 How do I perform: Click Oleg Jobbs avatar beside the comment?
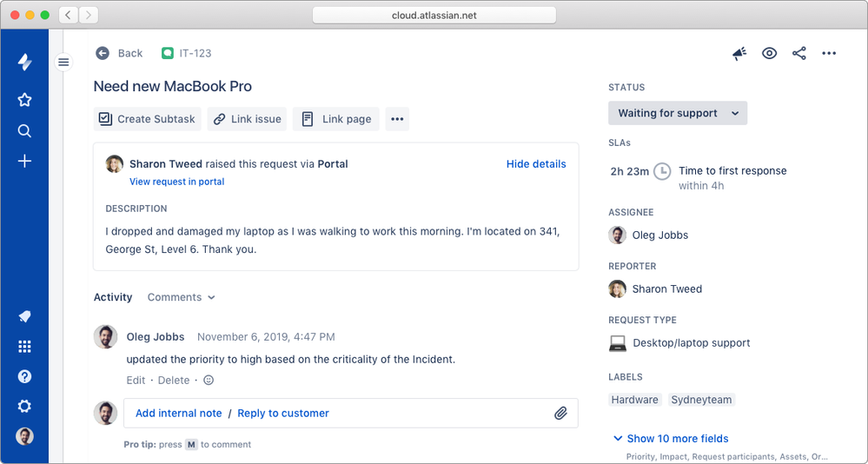pos(105,336)
